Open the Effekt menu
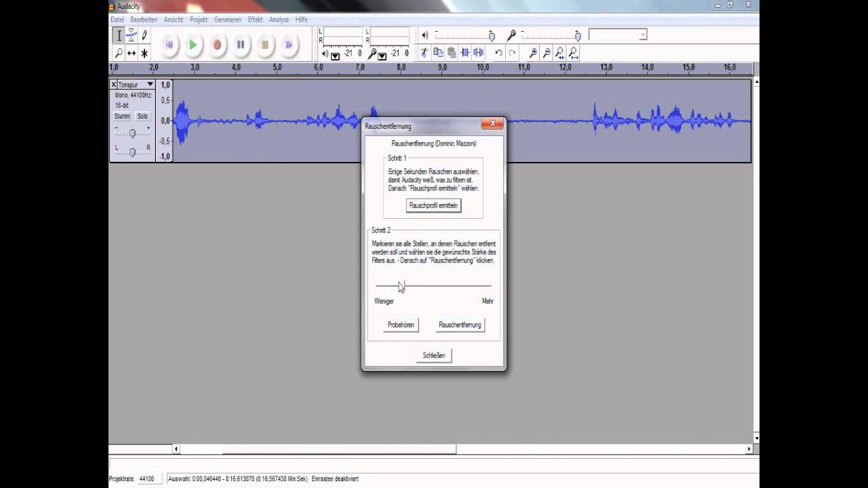This screenshot has width=868, height=488. click(x=255, y=20)
